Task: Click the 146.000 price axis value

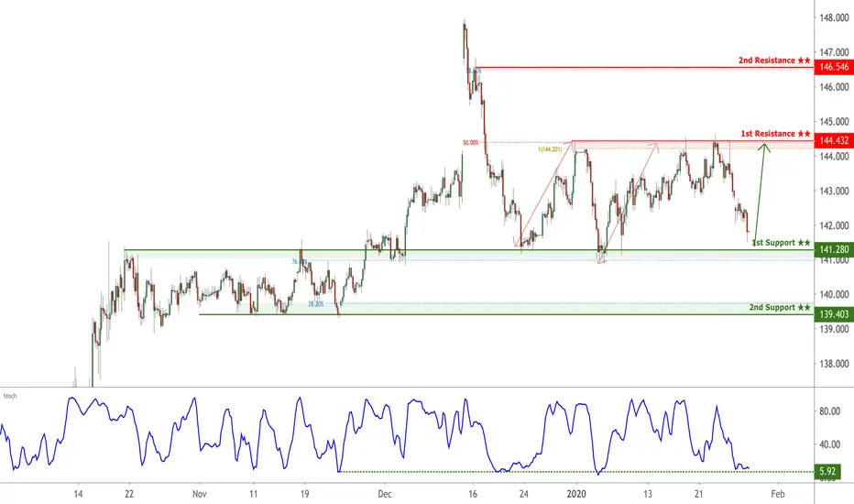Action: pyautogui.click(x=834, y=87)
